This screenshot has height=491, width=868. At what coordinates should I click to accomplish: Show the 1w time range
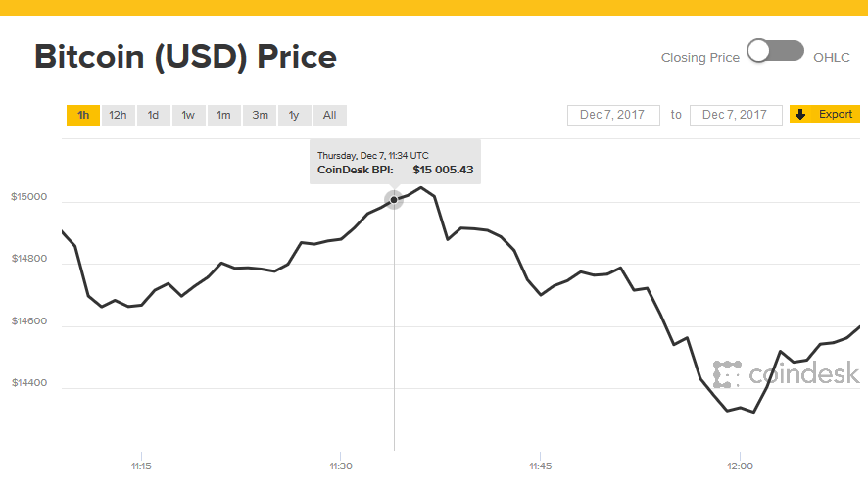(188, 116)
